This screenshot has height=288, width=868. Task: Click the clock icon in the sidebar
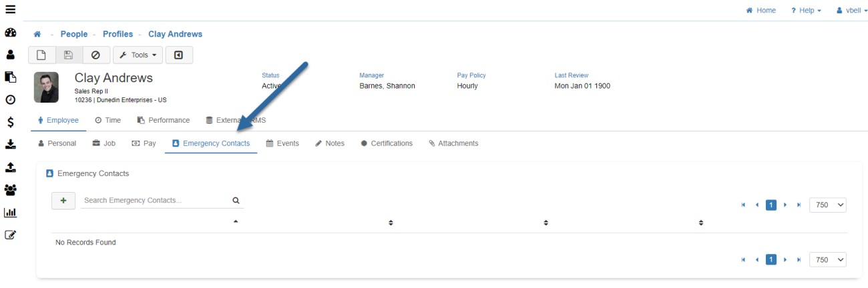click(10, 100)
